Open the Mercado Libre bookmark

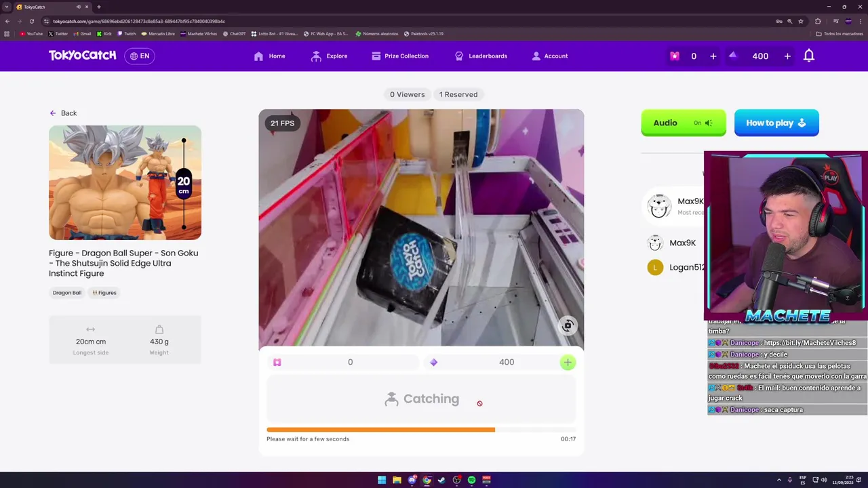point(158,33)
